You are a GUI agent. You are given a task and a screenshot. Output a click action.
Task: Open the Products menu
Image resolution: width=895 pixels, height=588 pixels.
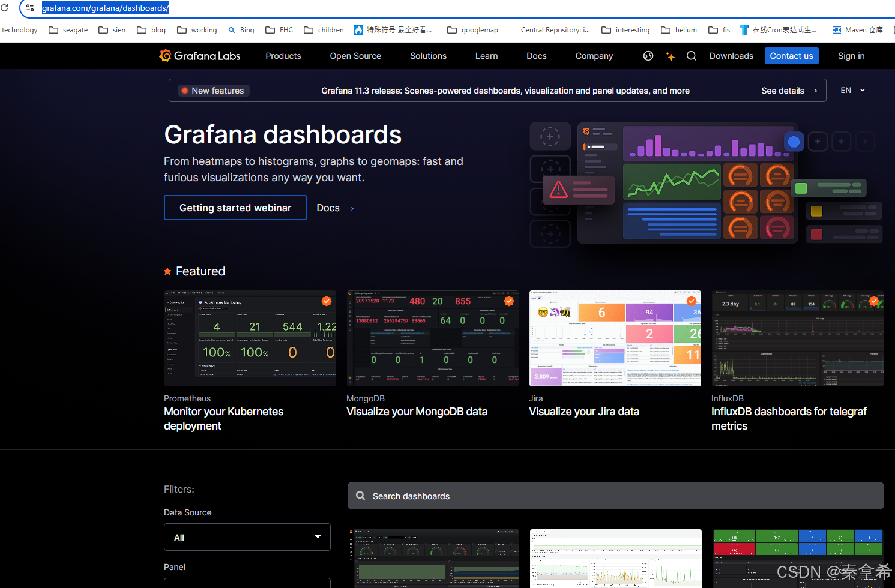click(283, 56)
